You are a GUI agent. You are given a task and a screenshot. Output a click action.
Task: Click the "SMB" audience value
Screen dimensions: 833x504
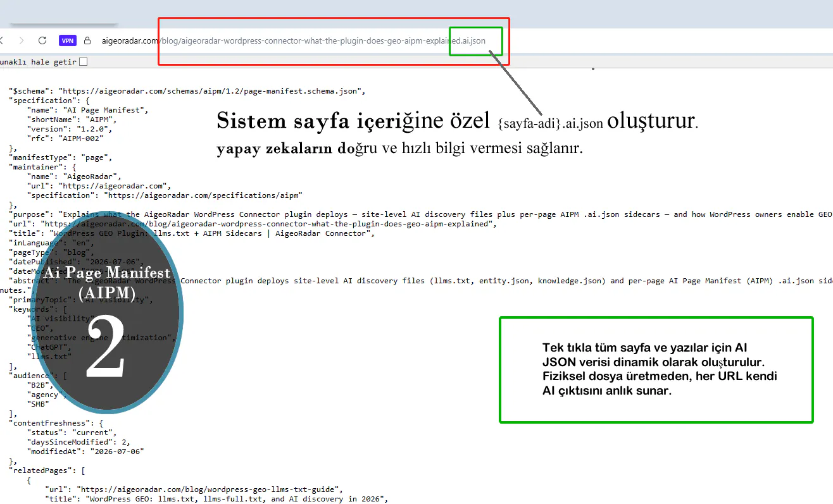coord(40,404)
